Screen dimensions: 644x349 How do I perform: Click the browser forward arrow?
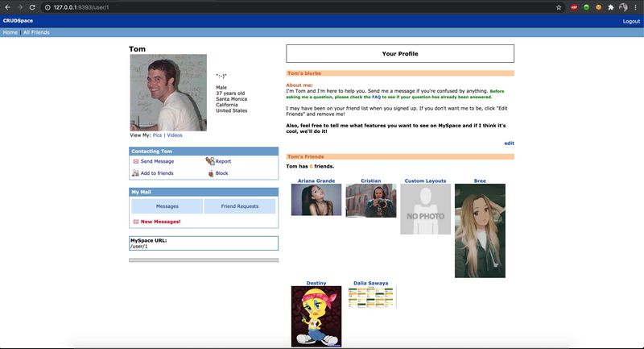click(x=19, y=7)
